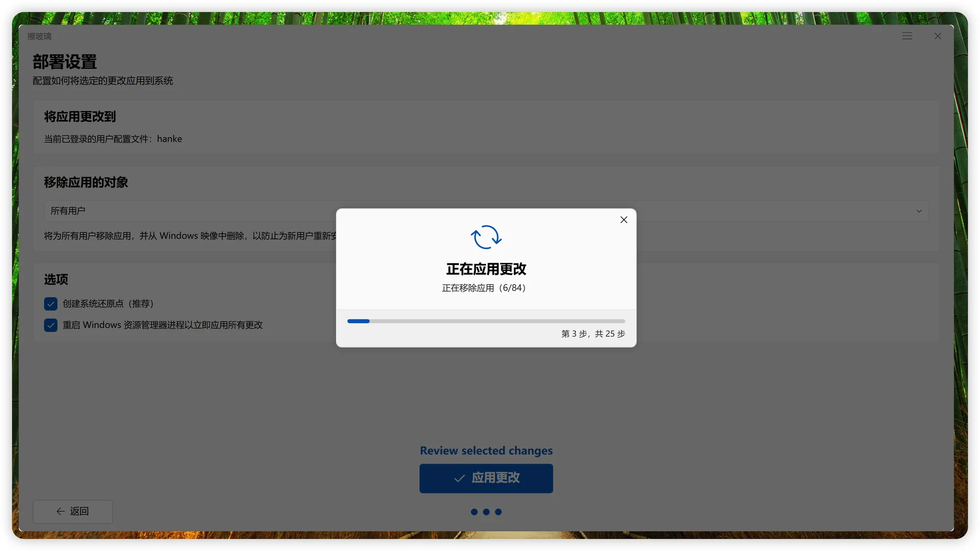
Task: Click the 将应用更改到 section title
Action: (80, 117)
